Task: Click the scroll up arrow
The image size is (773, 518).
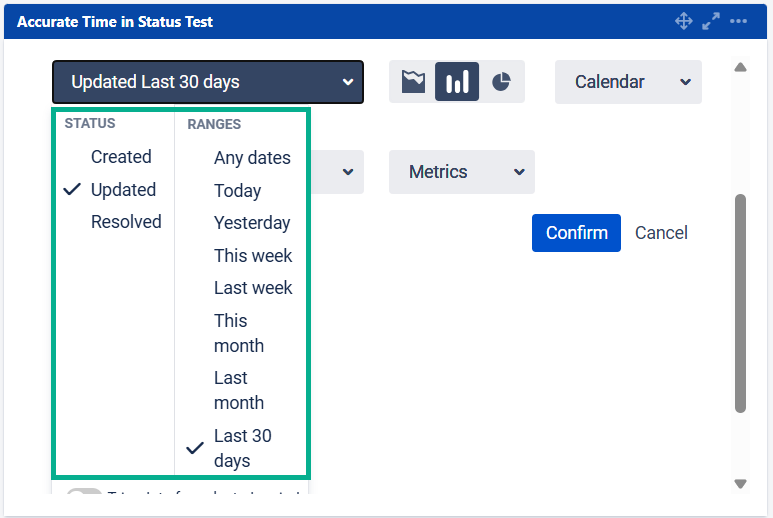Action: [740, 68]
